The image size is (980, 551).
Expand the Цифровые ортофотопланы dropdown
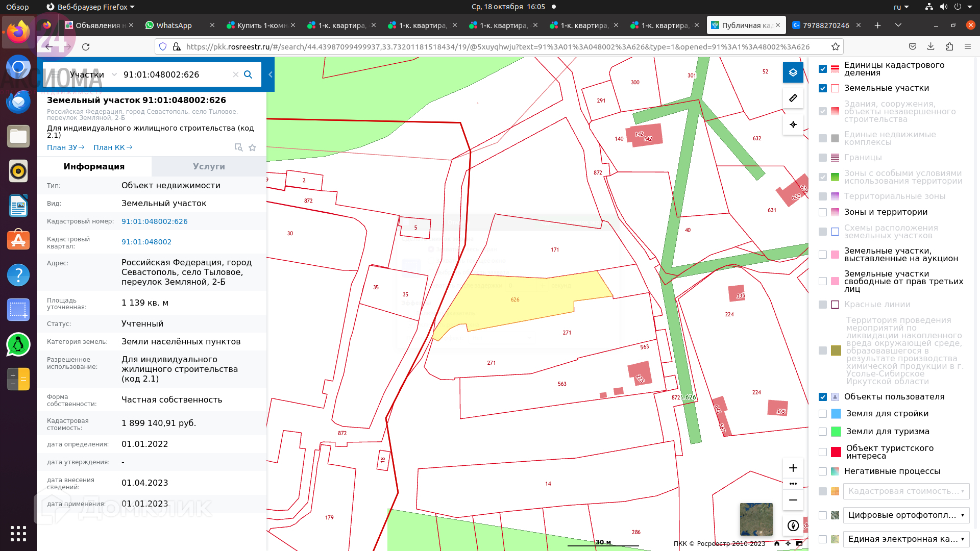click(x=905, y=515)
